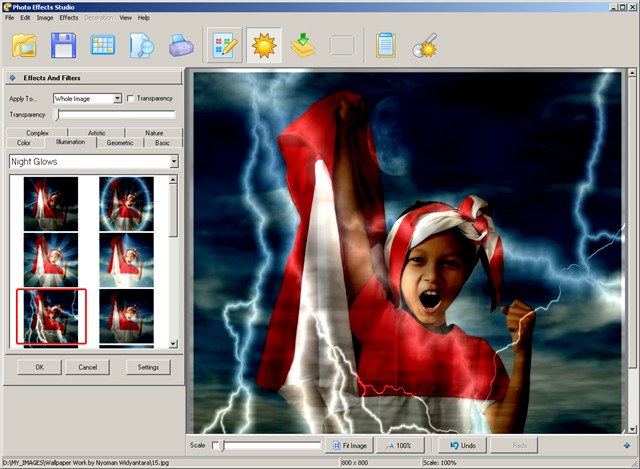The width and height of the screenshot is (640, 469).
Task: Open the Effects menu
Action: coord(69,18)
